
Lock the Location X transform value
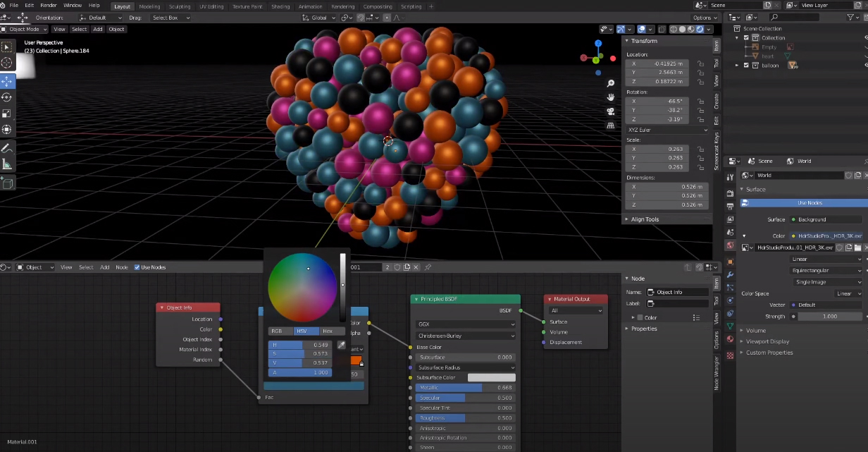click(700, 63)
